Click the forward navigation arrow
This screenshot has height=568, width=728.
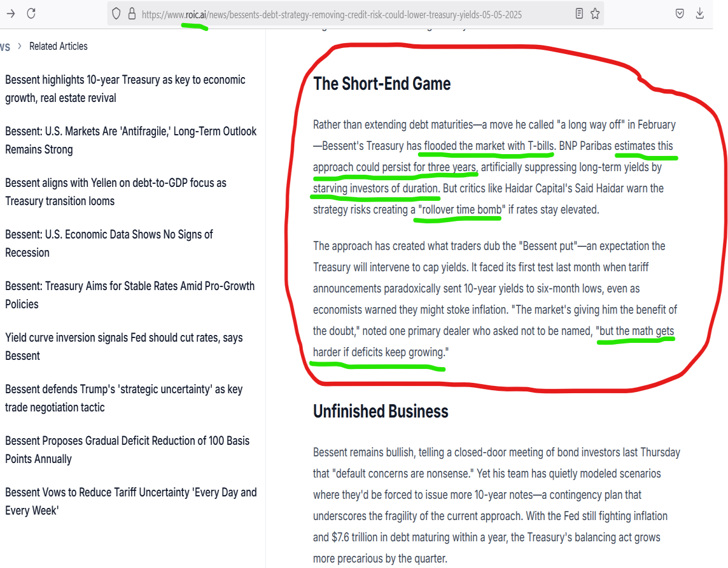pyautogui.click(x=10, y=13)
